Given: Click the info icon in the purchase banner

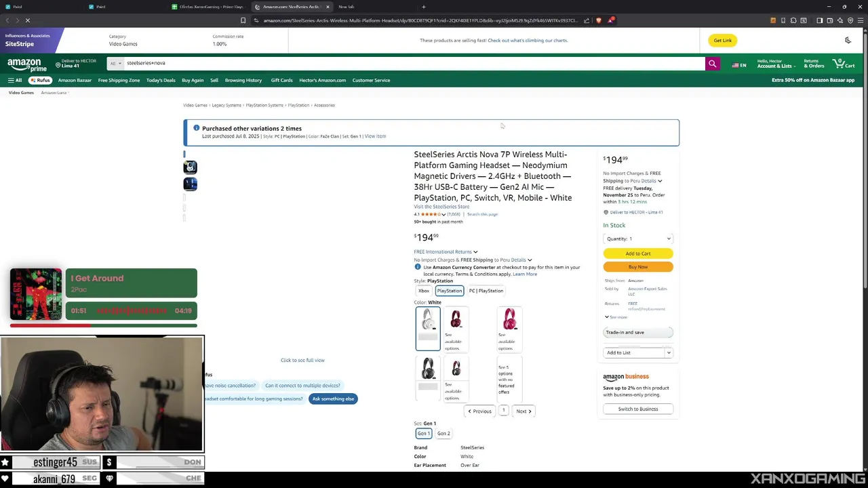Looking at the screenshot, I should click(x=196, y=128).
